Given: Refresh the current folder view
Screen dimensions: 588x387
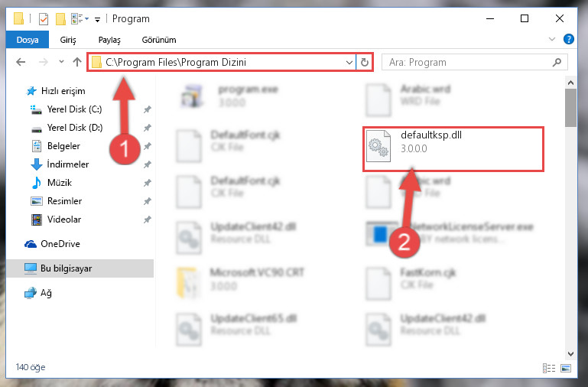Looking at the screenshot, I should (365, 62).
